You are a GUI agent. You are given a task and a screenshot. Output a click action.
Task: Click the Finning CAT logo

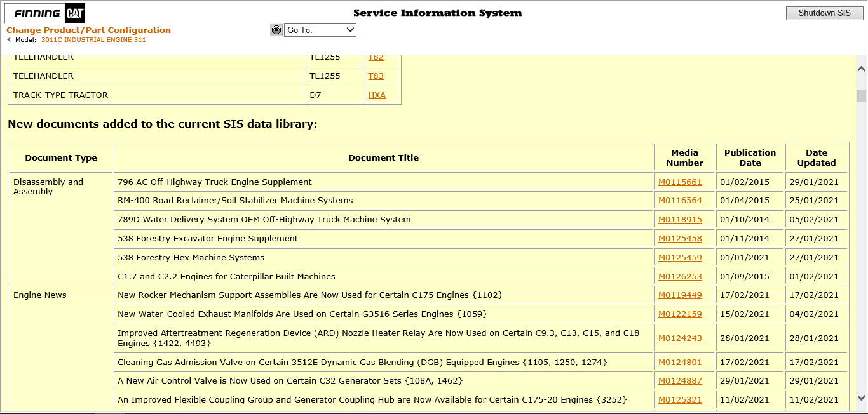click(x=44, y=13)
